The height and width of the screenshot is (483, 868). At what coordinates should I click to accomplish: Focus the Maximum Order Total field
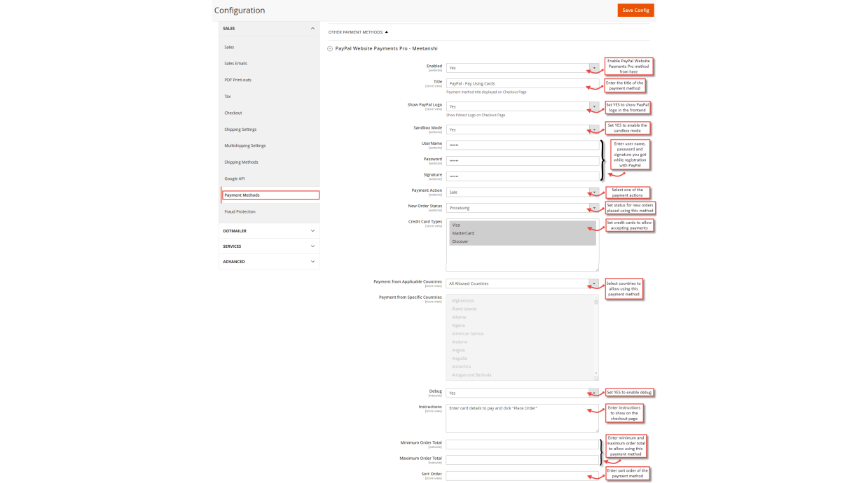pyautogui.click(x=523, y=460)
